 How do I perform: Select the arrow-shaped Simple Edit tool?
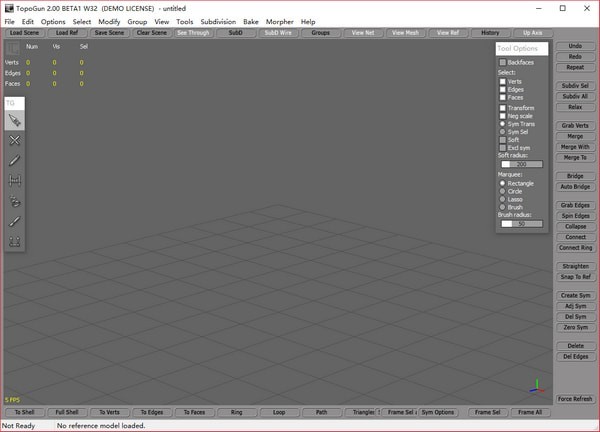(15, 120)
